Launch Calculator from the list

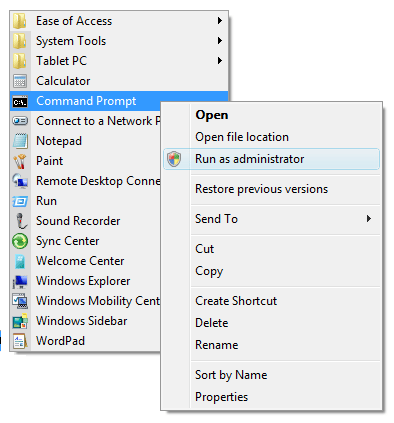(63, 81)
